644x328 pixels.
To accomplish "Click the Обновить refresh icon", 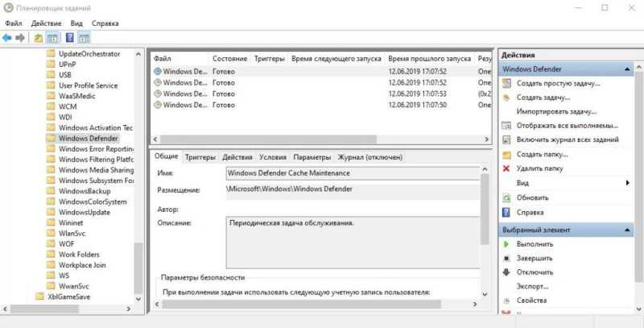I will (x=507, y=197).
